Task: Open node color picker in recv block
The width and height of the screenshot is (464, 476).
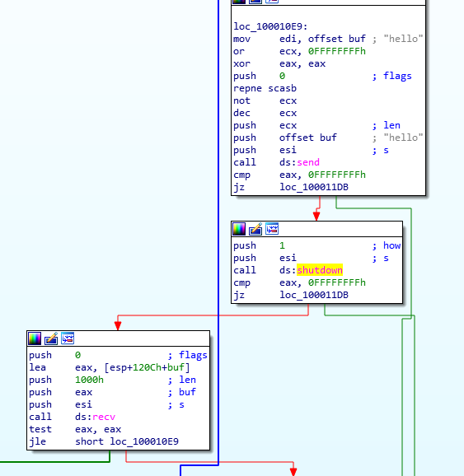Action: point(35,338)
